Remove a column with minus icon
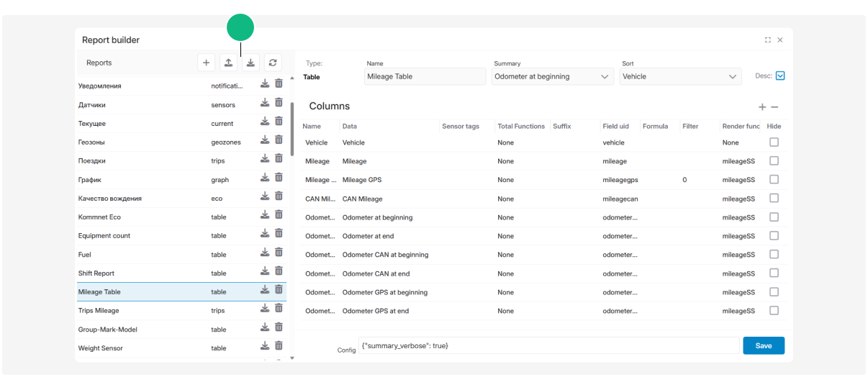The width and height of the screenshot is (868, 377). pyautogui.click(x=774, y=107)
